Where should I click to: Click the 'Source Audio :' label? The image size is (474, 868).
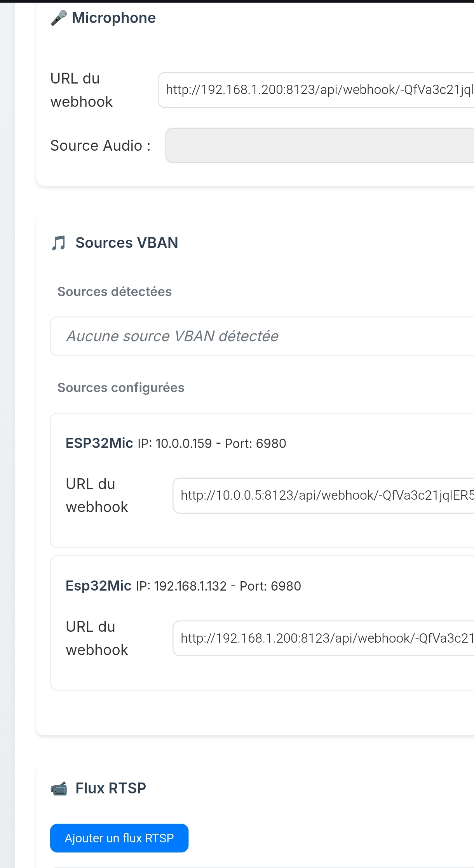pos(101,146)
